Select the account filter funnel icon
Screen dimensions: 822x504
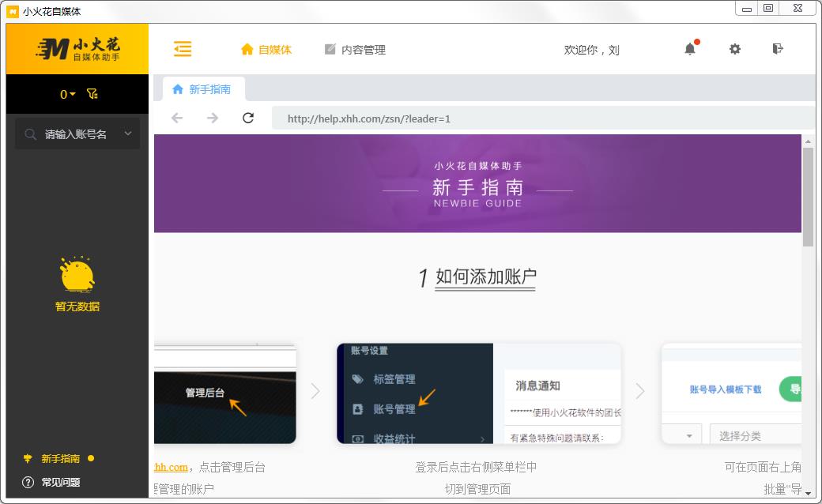pyautogui.click(x=92, y=94)
